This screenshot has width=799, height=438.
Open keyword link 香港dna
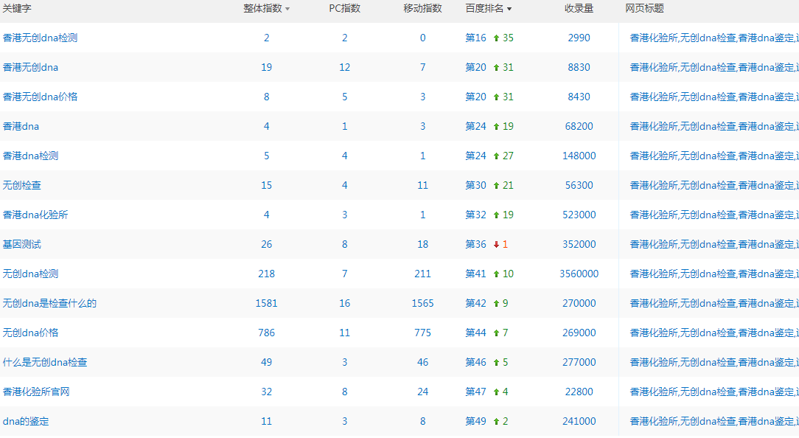pyautogui.click(x=20, y=126)
